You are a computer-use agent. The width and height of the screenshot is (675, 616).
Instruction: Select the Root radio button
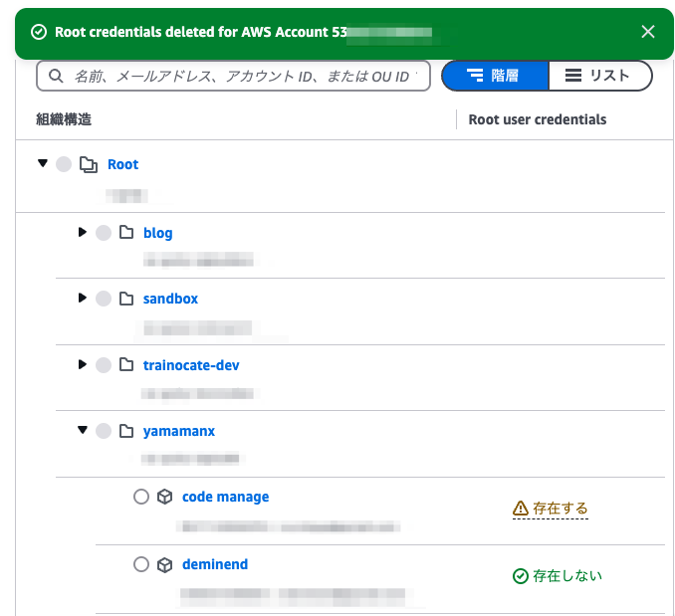click(x=64, y=164)
